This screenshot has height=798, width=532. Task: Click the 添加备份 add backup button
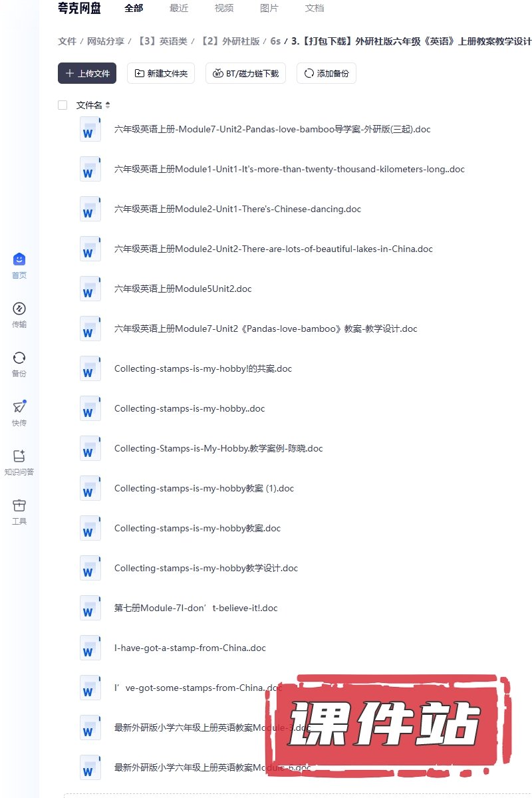point(327,73)
